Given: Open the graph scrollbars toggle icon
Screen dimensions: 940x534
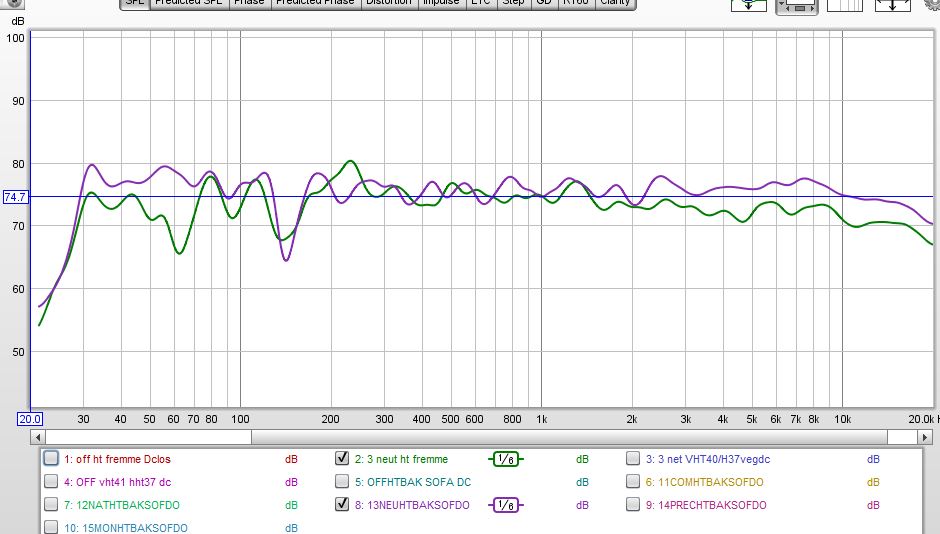Looking at the screenshot, I should [x=796, y=6].
